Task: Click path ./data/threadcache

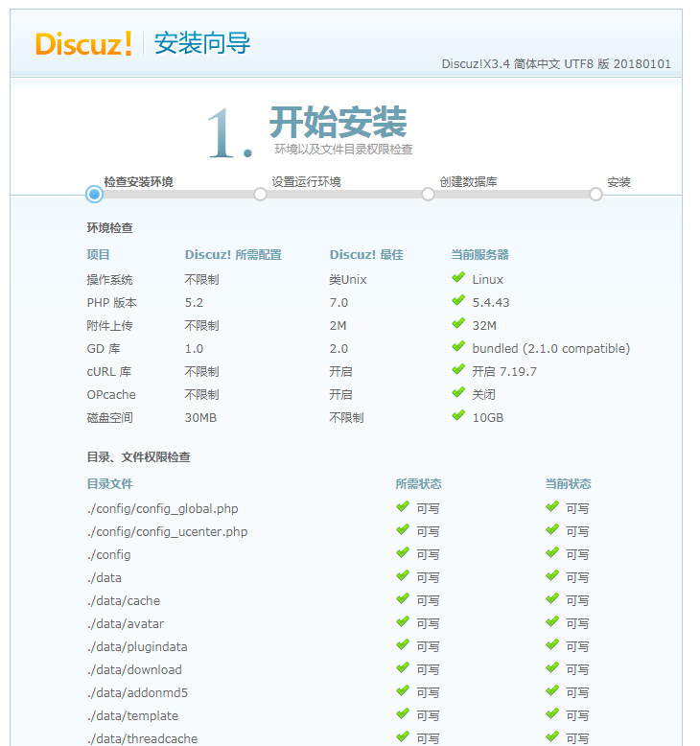Action: pyautogui.click(x=142, y=738)
